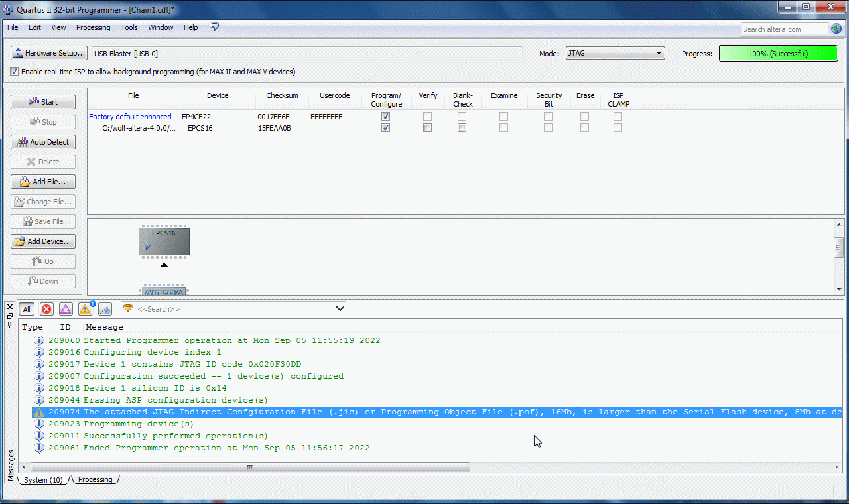Switch to the Processing messages tab

[x=96, y=479]
